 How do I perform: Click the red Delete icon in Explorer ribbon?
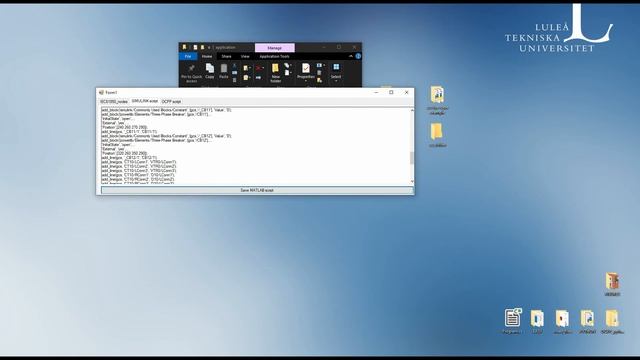click(258, 68)
